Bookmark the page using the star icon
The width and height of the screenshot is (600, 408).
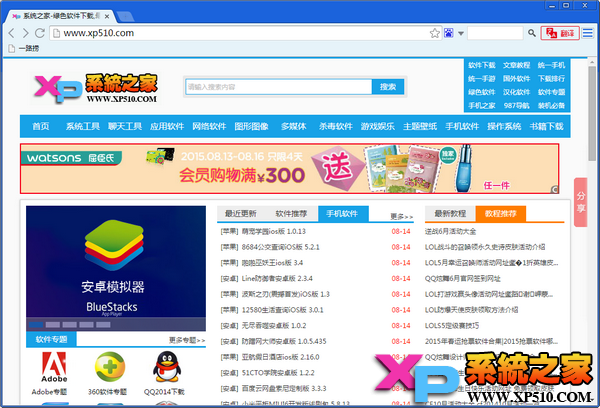pyautogui.click(x=435, y=33)
